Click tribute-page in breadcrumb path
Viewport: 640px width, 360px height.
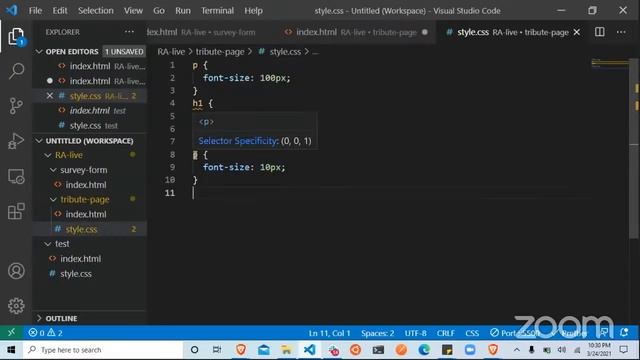[220, 52]
